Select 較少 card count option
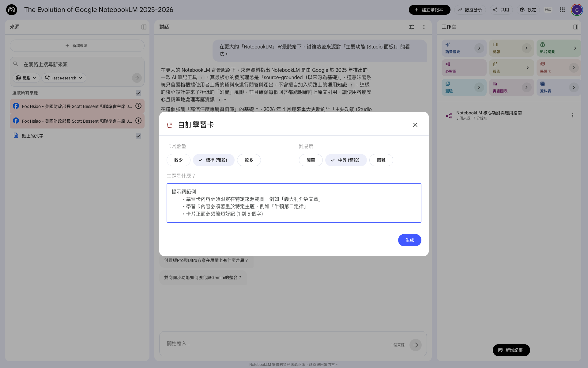Image resolution: width=588 pixels, height=368 pixels. (x=179, y=160)
